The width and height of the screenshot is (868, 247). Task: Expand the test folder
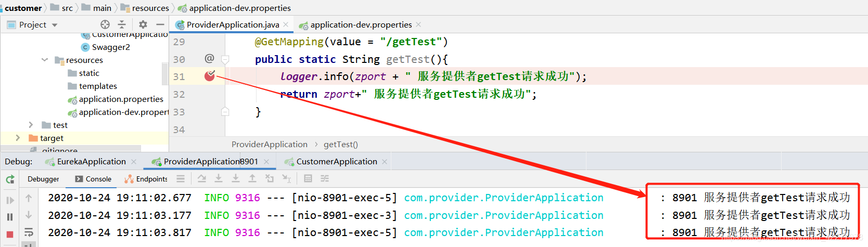tap(31, 125)
